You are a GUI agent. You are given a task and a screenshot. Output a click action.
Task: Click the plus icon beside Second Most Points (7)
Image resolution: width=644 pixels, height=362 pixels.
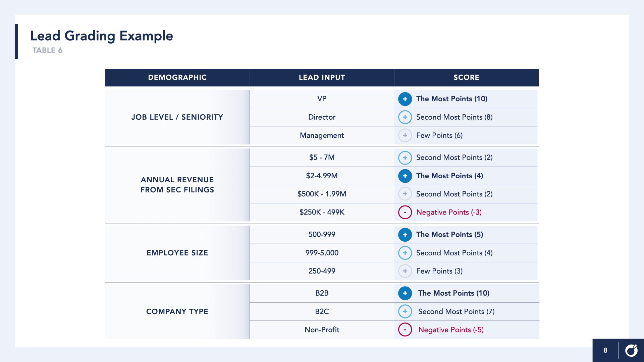405,311
